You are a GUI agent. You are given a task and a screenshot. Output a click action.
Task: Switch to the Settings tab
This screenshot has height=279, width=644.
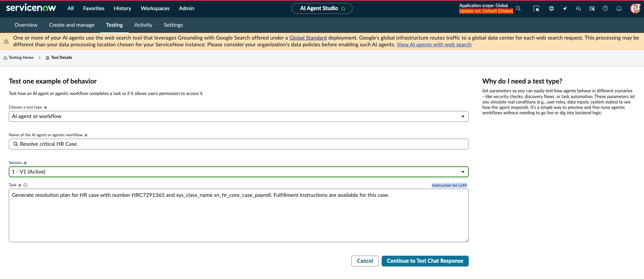(x=173, y=25)
